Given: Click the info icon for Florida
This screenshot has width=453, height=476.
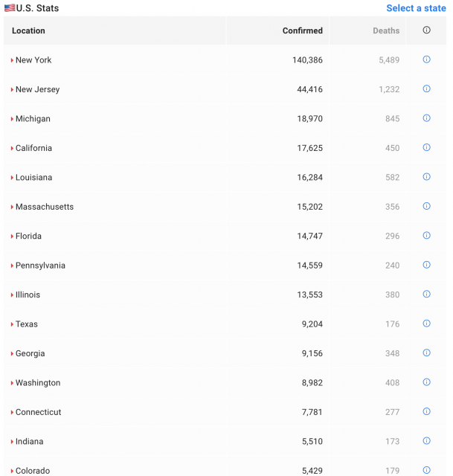Looking at the screenshot, I should coord(426,236).
